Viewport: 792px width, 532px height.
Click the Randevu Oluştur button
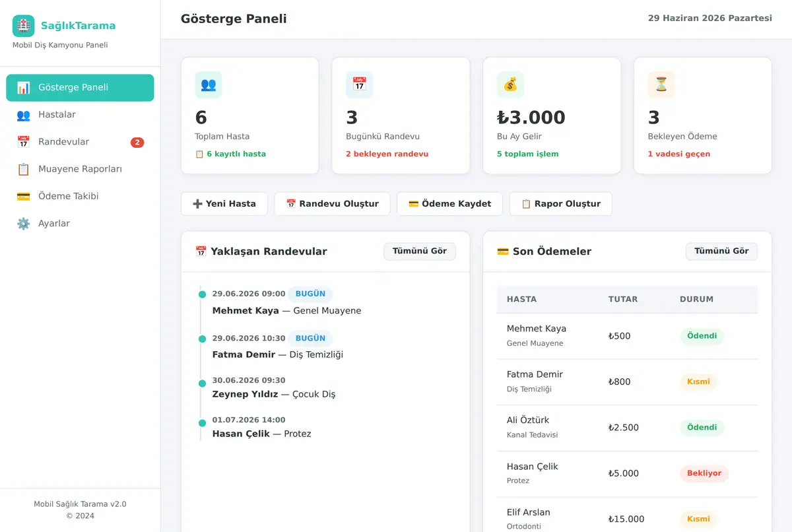click(x=332, y=204)
